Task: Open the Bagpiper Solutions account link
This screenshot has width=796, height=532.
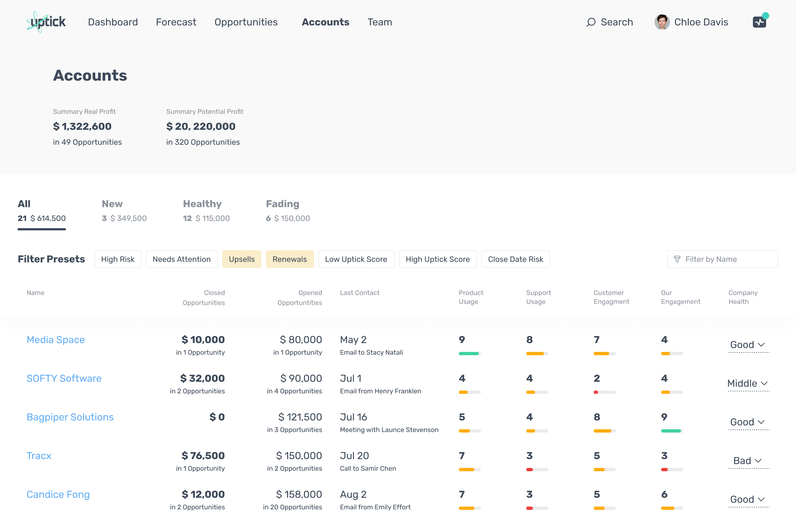Action: click(70, 417)
